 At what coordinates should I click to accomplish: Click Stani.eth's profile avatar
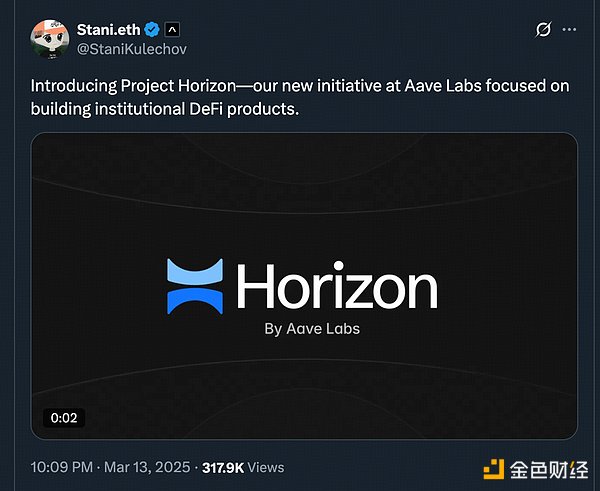tap(47, 37)
